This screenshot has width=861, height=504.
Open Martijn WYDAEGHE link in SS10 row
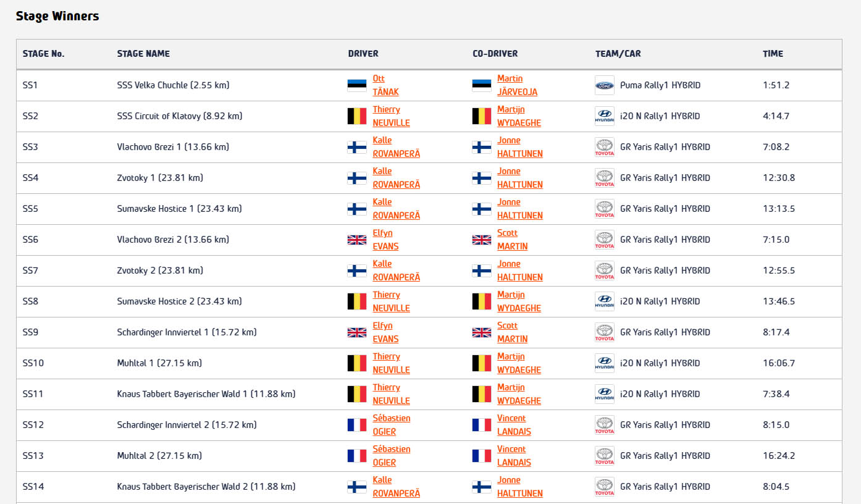coord(519,363)
